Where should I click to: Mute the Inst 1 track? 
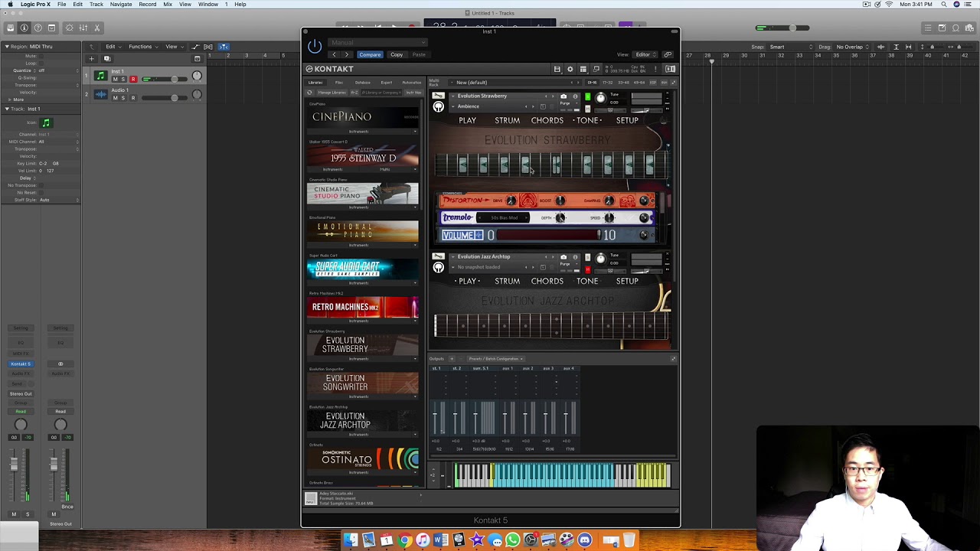[116, 79]
